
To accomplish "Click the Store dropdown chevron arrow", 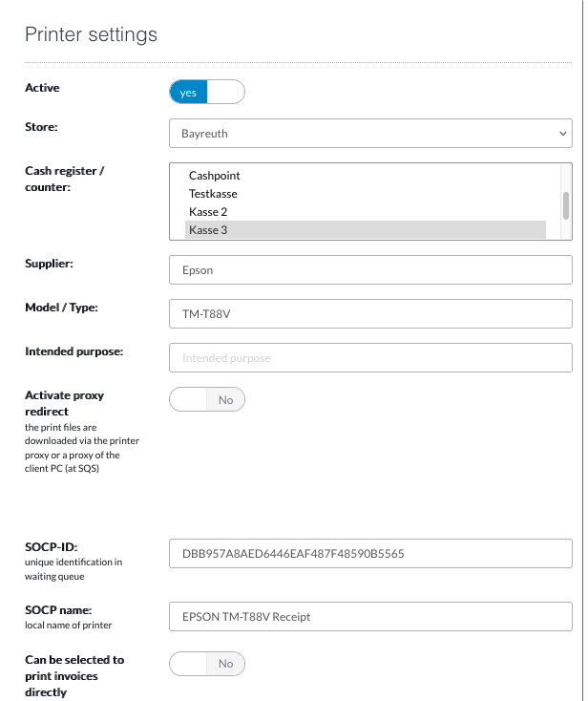I will [x=562, y=133].
